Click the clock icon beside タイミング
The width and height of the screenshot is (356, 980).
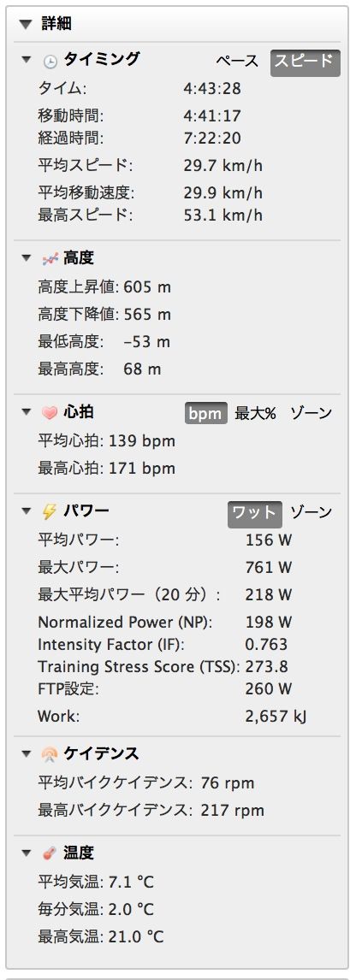[x=50, y=61]
